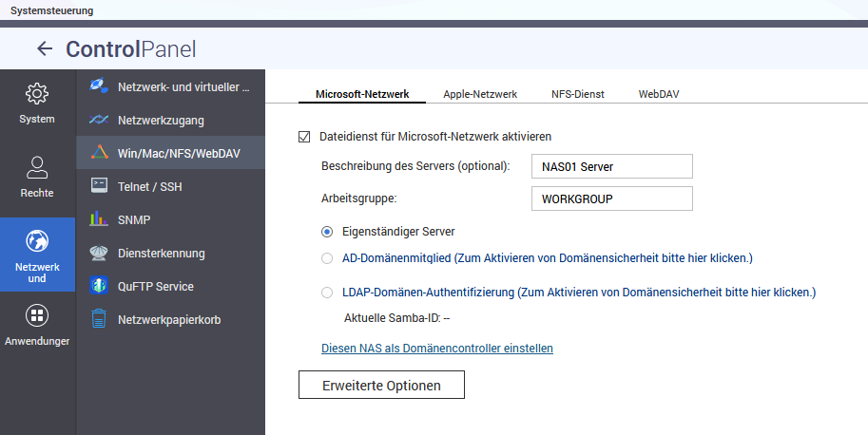868x435 pixels.
Task: Select the AD-Domänenmitglied radio option
Action: coord(327,258)
